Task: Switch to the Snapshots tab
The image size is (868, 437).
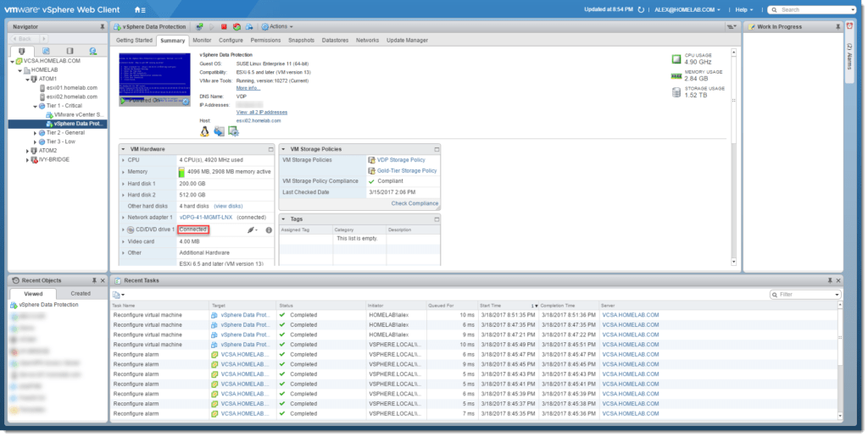Action: click(301, 41)
